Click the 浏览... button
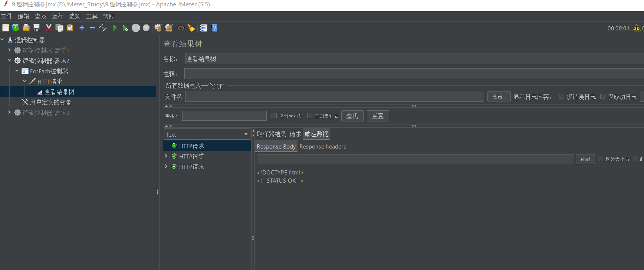Image resolution: width=644 pixels, height=270 pixels. click(x=499, y=97)
